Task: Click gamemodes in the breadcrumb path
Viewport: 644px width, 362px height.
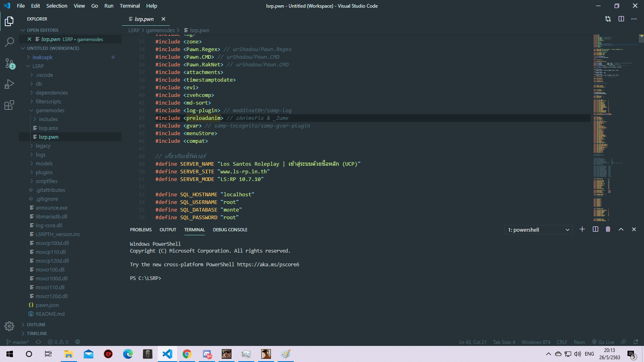Action: pyautogui.click(x=160, y=30)
